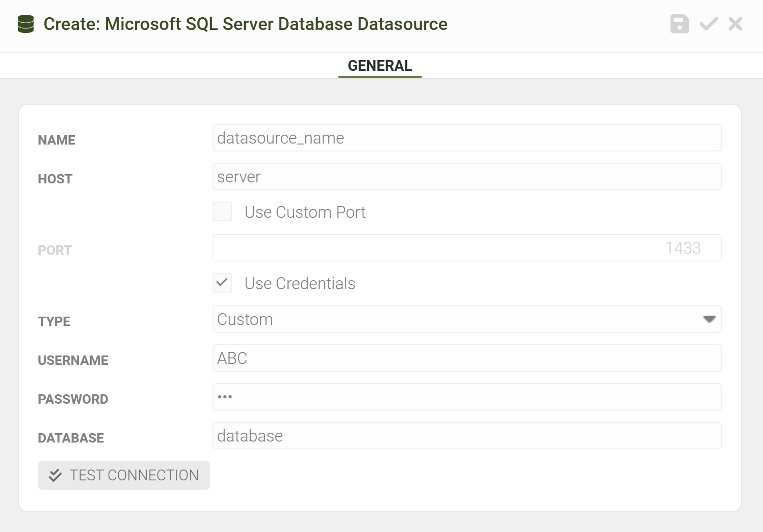
Task: Click the database icon beside the title
Action: click(26, 24)
